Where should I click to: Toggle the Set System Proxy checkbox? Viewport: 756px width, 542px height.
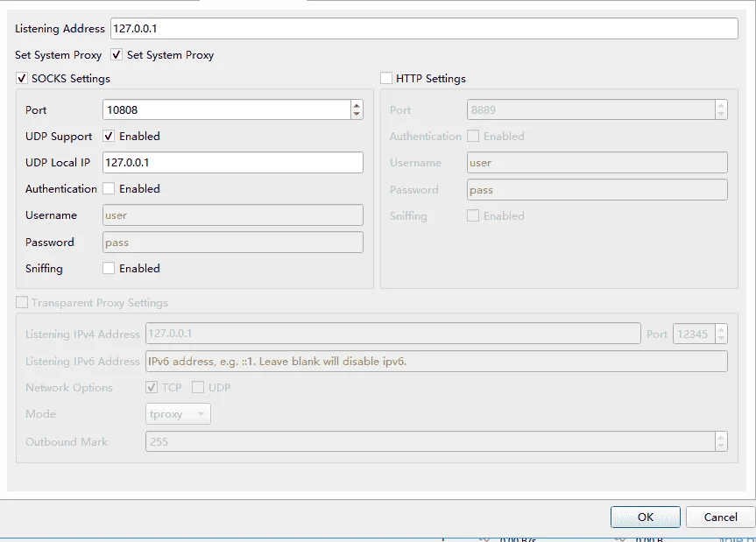coord(117,54)
